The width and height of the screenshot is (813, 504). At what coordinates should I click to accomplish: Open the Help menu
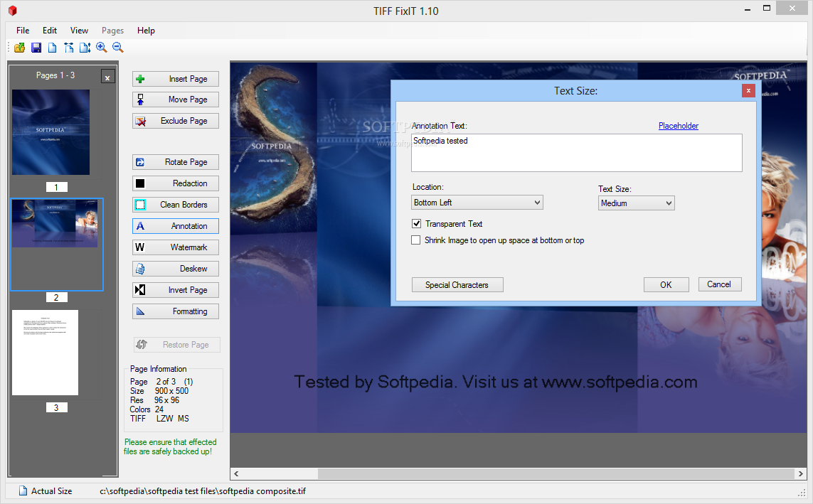click(x=147, y=31)
